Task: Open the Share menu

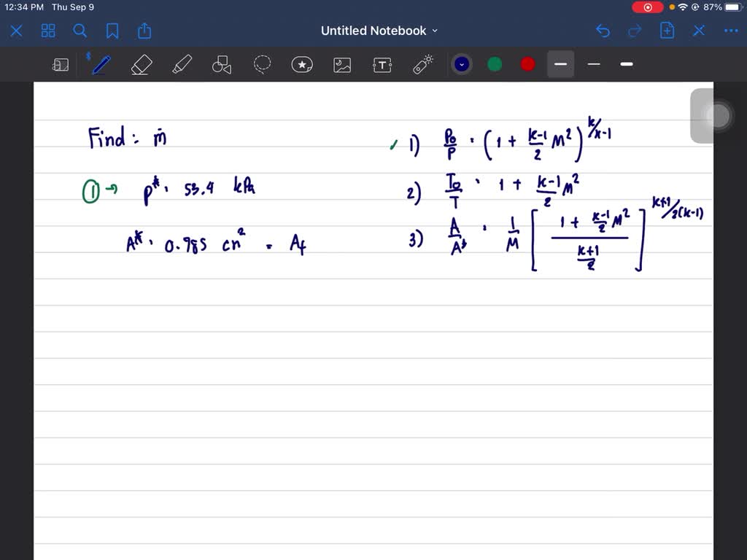Action: [144, 31]
